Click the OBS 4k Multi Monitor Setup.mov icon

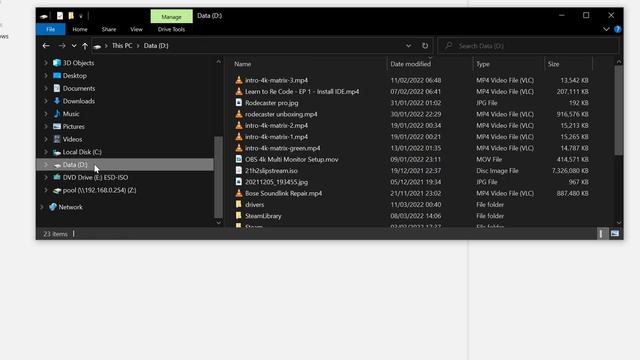239,159
